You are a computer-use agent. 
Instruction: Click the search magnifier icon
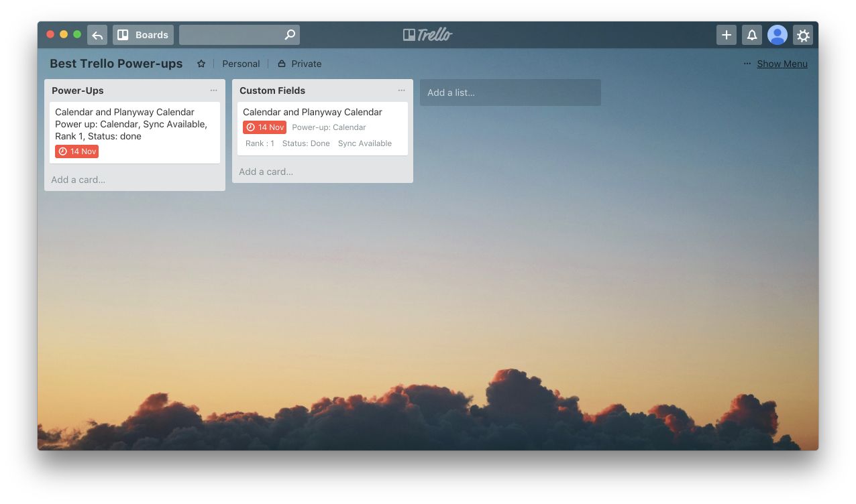[290, 35]
